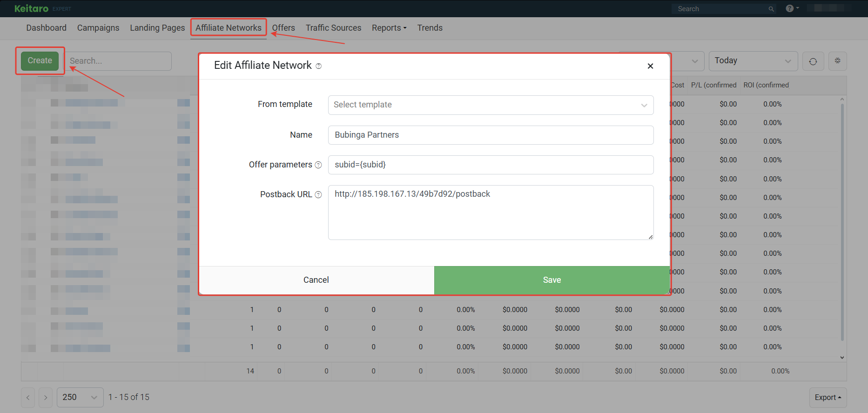868x413 pixels.
Task: Open the Affiliate Networks tab
Action: [x=229, y=28]
